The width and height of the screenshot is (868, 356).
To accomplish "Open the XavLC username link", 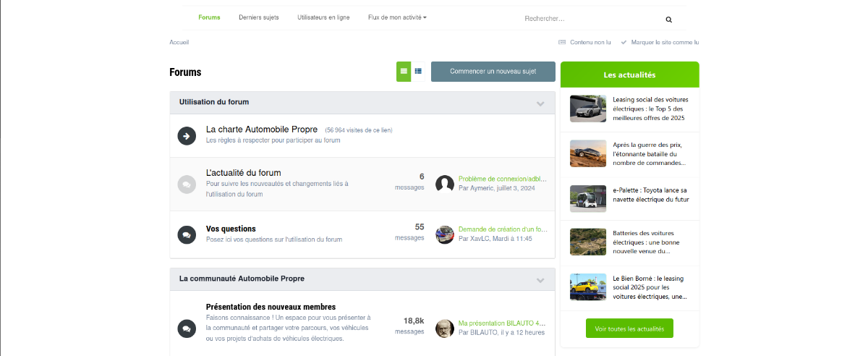I will [480, 238].
